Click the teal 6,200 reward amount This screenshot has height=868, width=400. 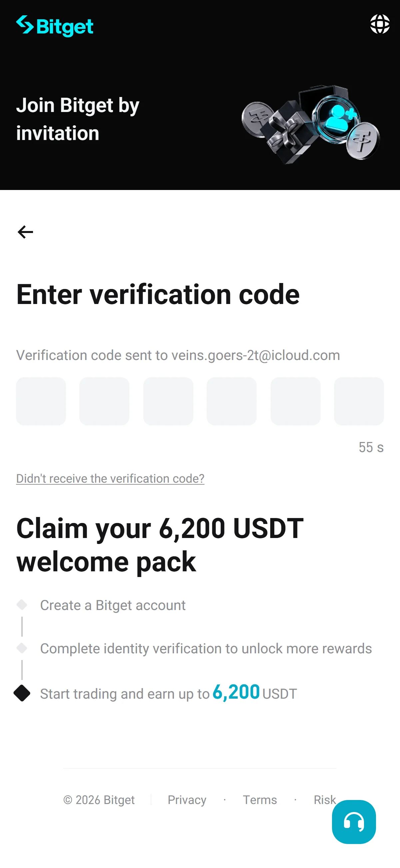(236, 692)
